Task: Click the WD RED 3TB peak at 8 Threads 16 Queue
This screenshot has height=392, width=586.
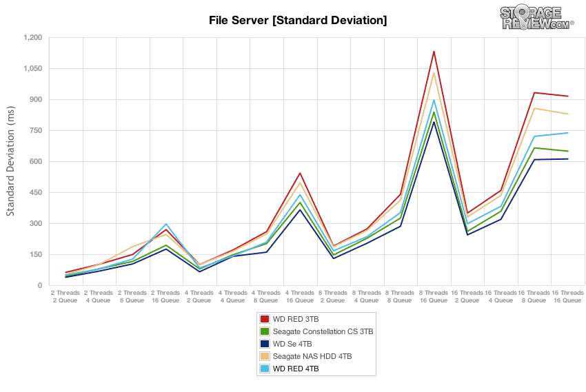Action: click(x=434, y=52)
